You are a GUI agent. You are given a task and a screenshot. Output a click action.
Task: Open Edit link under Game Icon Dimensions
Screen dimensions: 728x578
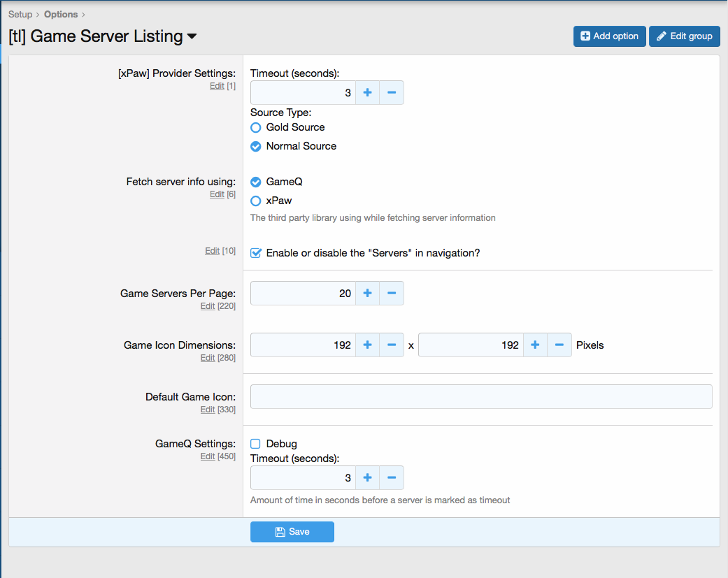pyautogui.click(x=208, y=358)
